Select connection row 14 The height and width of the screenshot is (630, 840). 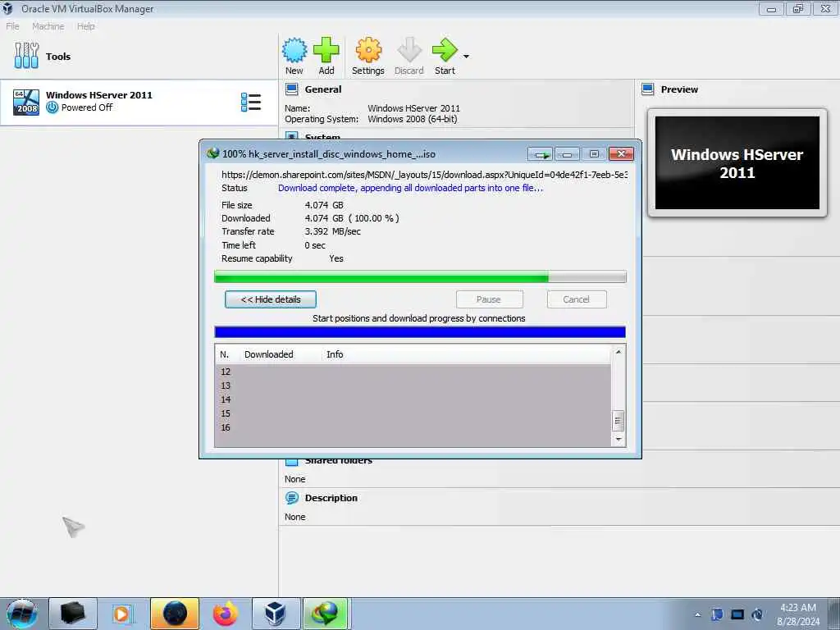pyautogui.click(x=413, y=399)
